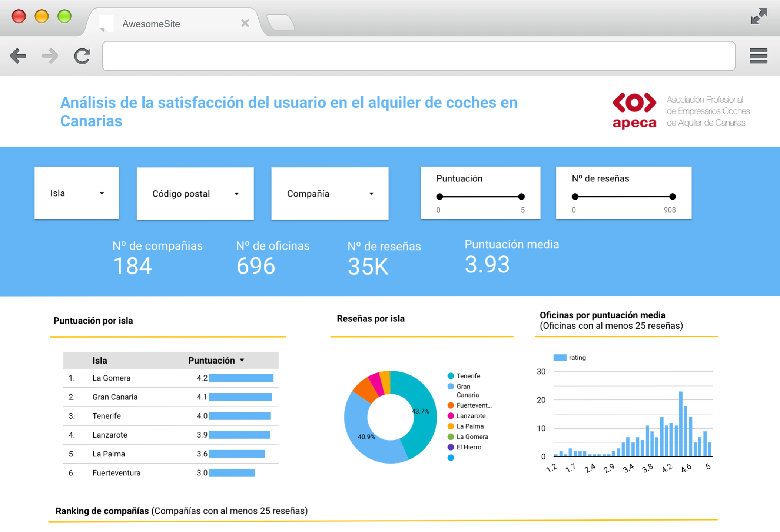This screenshot has width=780, height=532.
Task: Open a new blank tab
Action: click(x=281, y=23)
